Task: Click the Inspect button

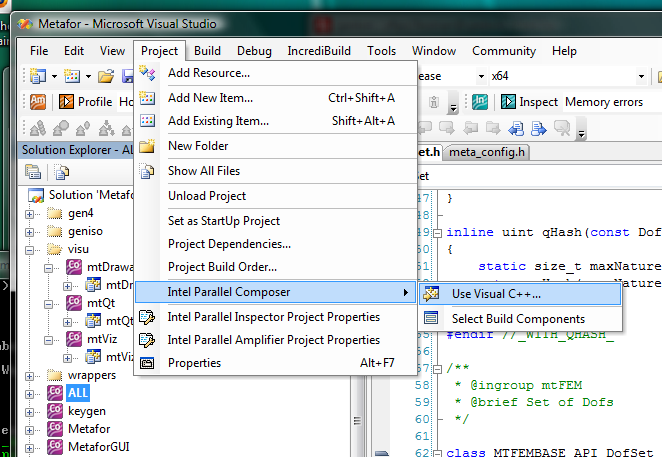Action: tap(529, 102)
